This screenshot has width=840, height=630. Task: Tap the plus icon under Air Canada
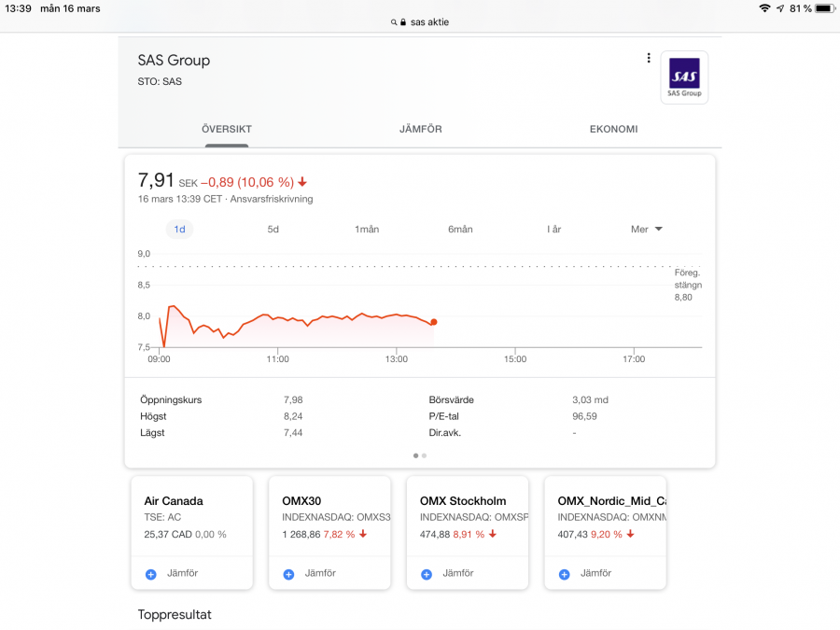click(151, 574)
